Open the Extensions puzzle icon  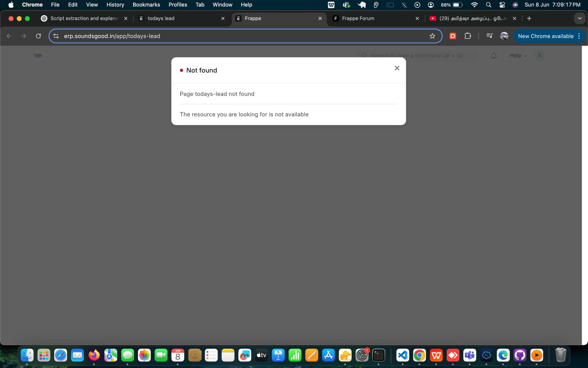point(467,36)
